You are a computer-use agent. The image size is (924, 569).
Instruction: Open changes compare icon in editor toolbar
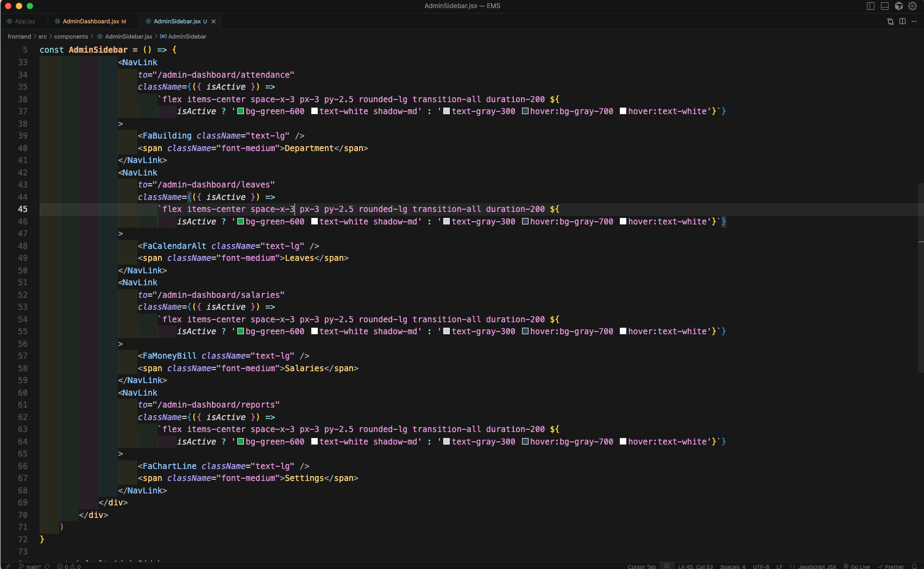click(x=890, y=21)
